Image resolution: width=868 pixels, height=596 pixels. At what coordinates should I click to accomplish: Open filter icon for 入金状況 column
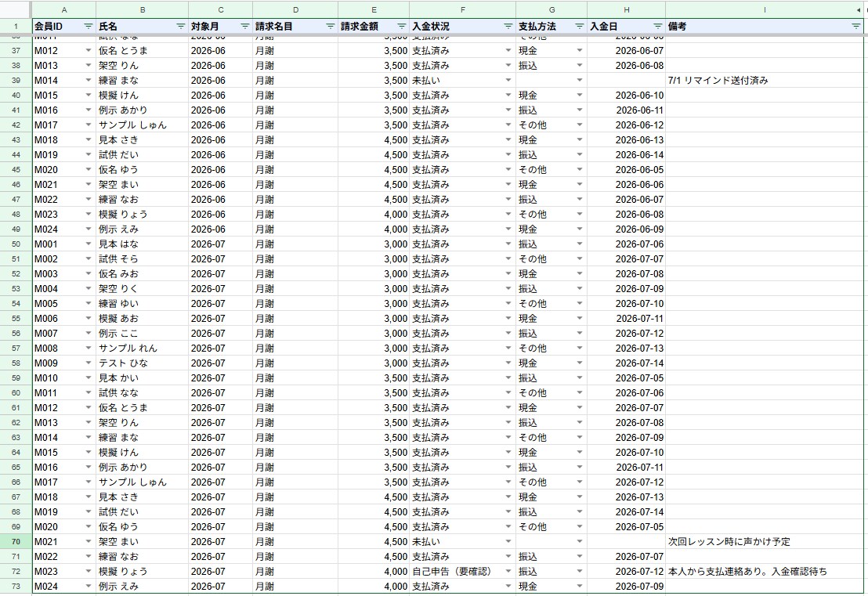tap(508, 26)
